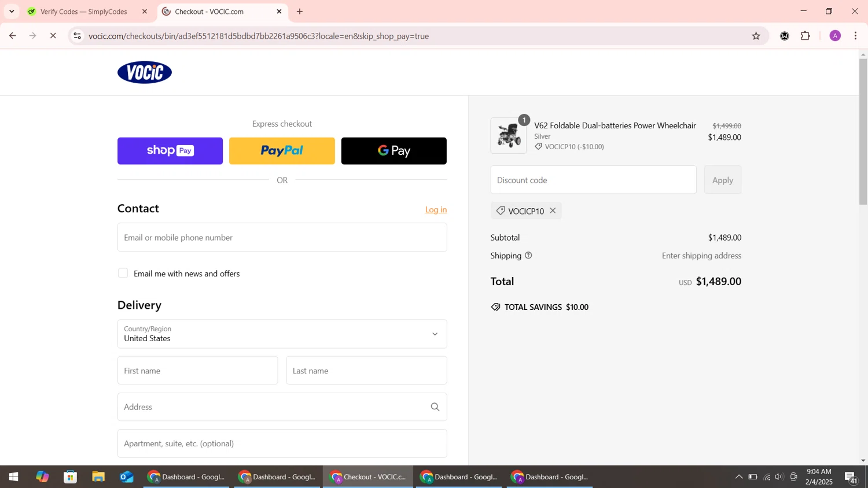Close the Verify Codes tab
The height and width of the screenshot is (488, 868).
145,12
